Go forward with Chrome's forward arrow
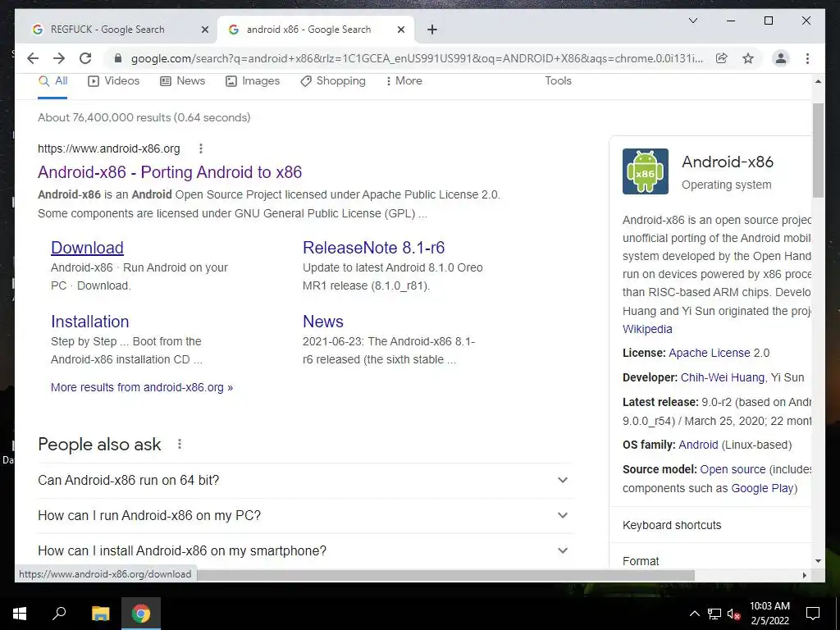Viewport: 840px width, 630px height. tap(59, 58)
